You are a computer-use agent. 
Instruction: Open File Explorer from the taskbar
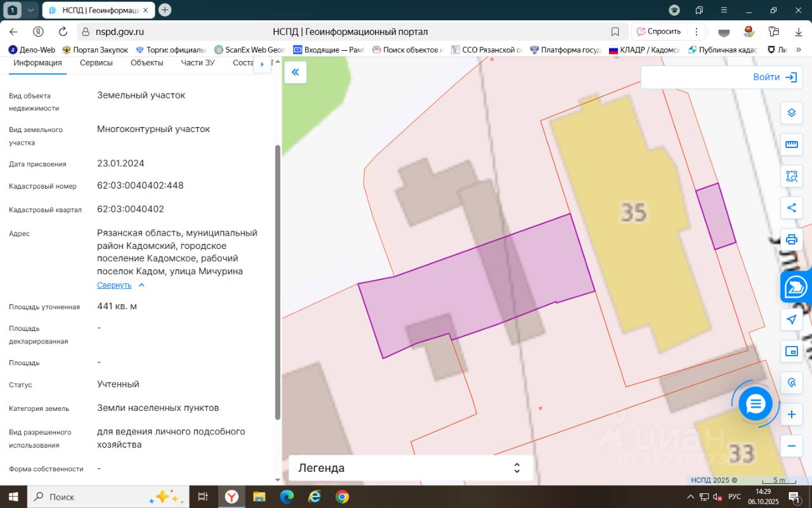click(x=259, y=497)
